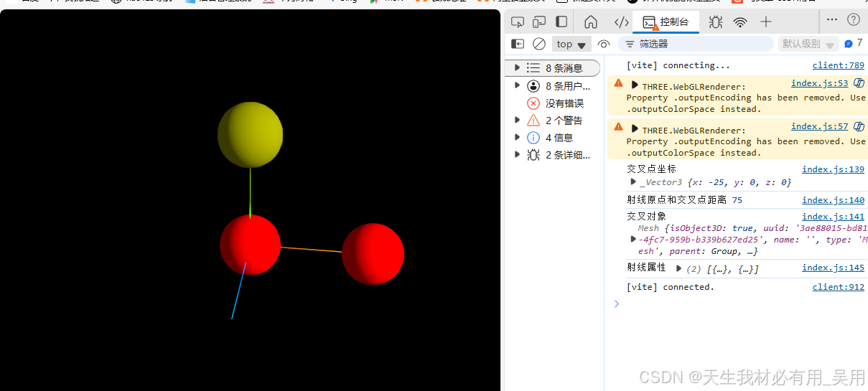
Task: Open the Elements tab code icon
Action: (x=622, y=22)
